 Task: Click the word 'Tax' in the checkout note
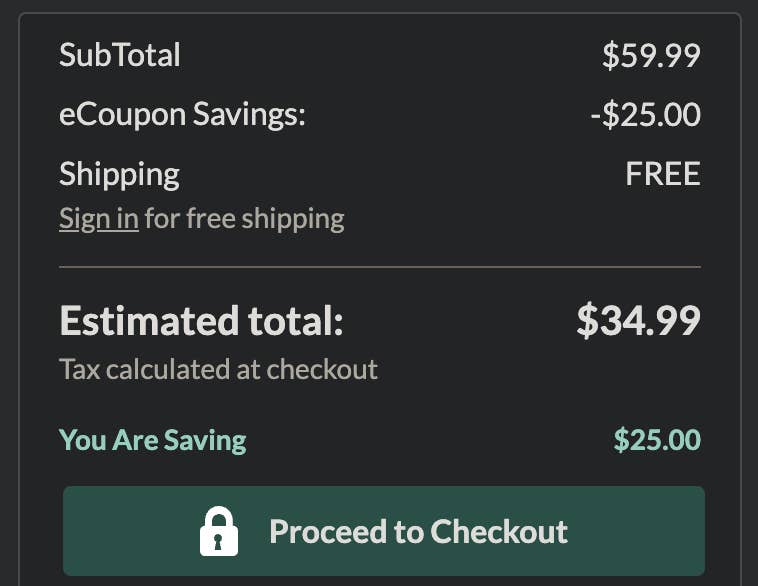(80, 369)
